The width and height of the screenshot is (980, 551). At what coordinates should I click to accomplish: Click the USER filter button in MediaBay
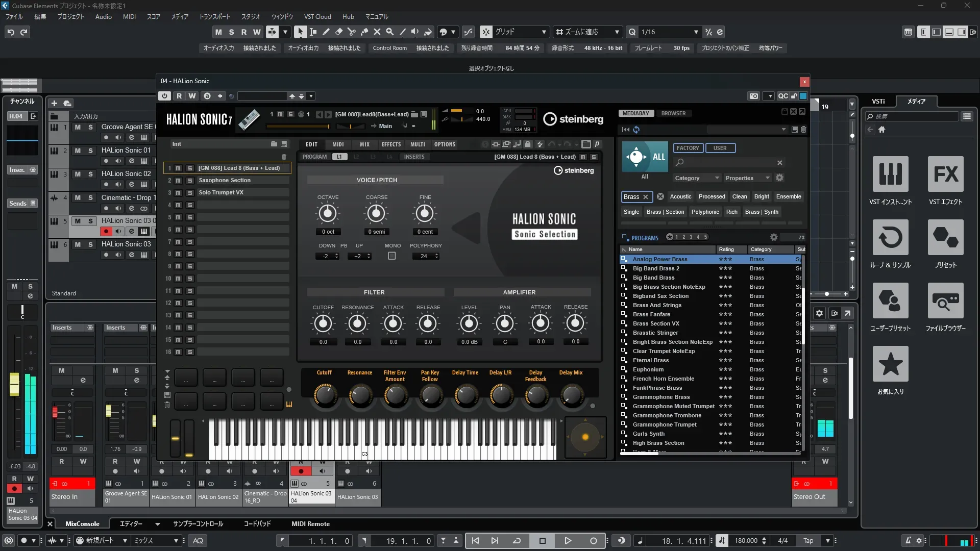tap(720, 148)
